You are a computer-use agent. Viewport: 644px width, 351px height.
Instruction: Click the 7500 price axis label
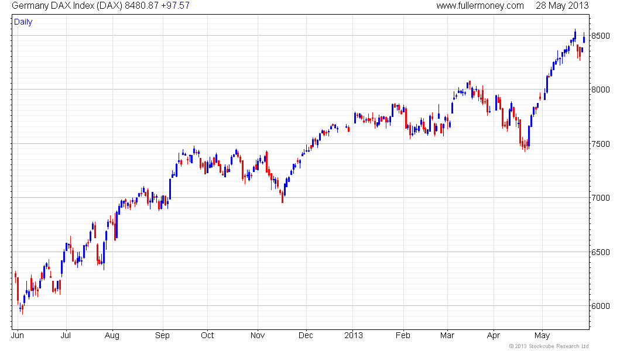(600, 144)
